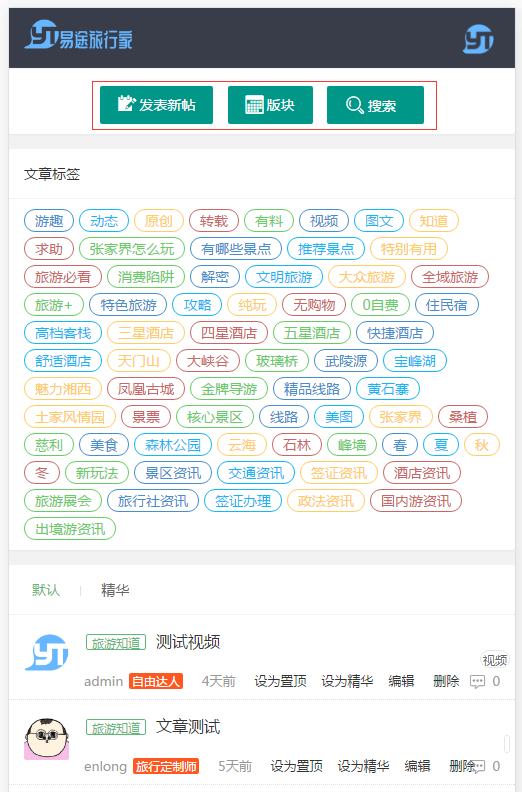This screenshot has height=792, width=522.
Task: Click 设为置顶 on the 测试视频 post
Action: (280, 681)
